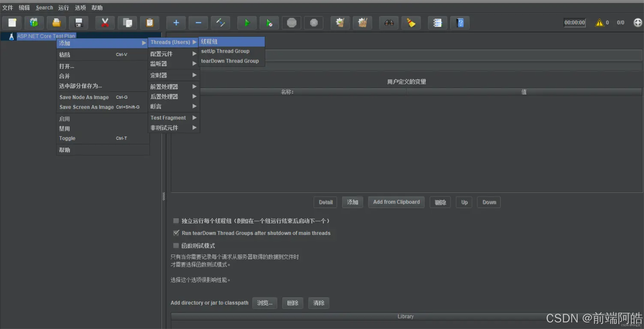Image resolution: width=644 pixels, height=329 pixels.
Task: Enable independent thread group run checkbox
Action: [176, 221]
